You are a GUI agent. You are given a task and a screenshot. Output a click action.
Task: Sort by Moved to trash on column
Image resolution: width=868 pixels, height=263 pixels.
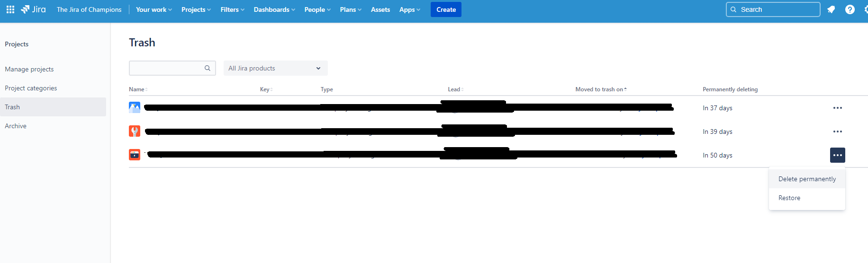coord(601,89)
